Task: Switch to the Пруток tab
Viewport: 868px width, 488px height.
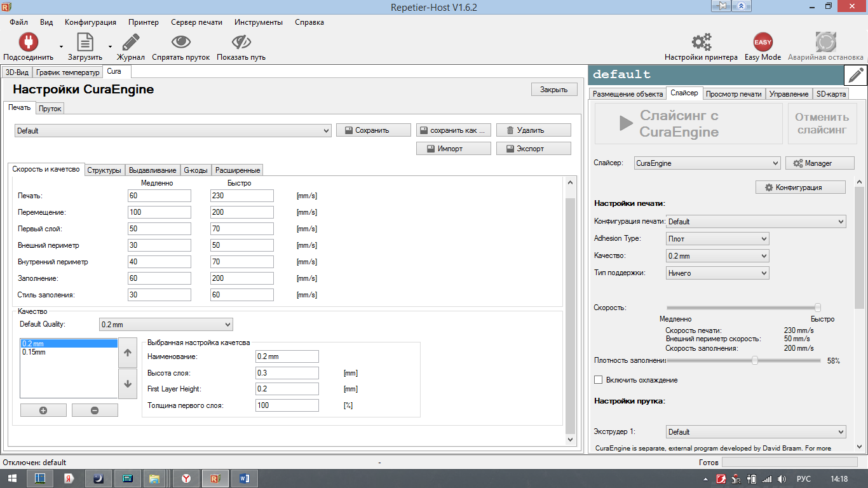Action: click(50, 109)
